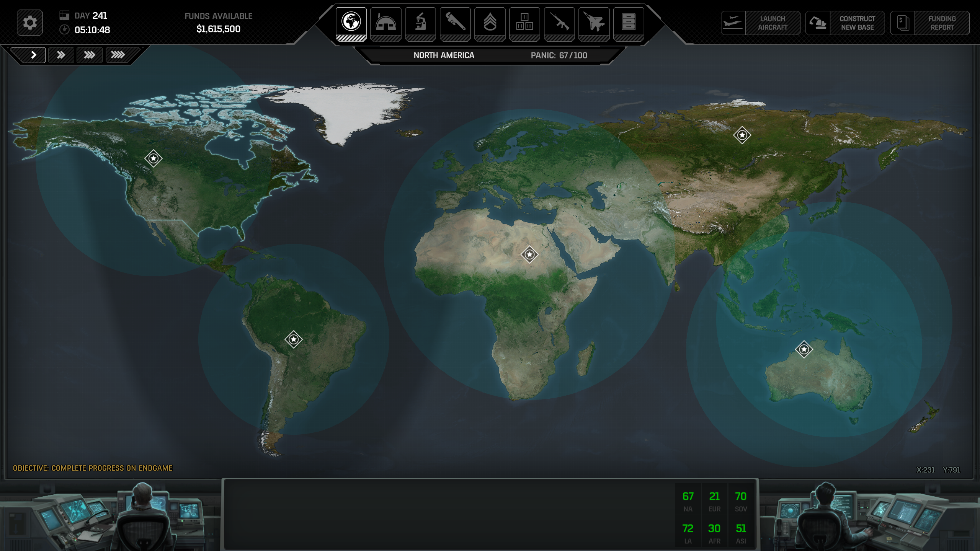This screenshot has width=980, height=551.
Task: Open the soldiers rank chevron tab
Action: coord(490,24)
